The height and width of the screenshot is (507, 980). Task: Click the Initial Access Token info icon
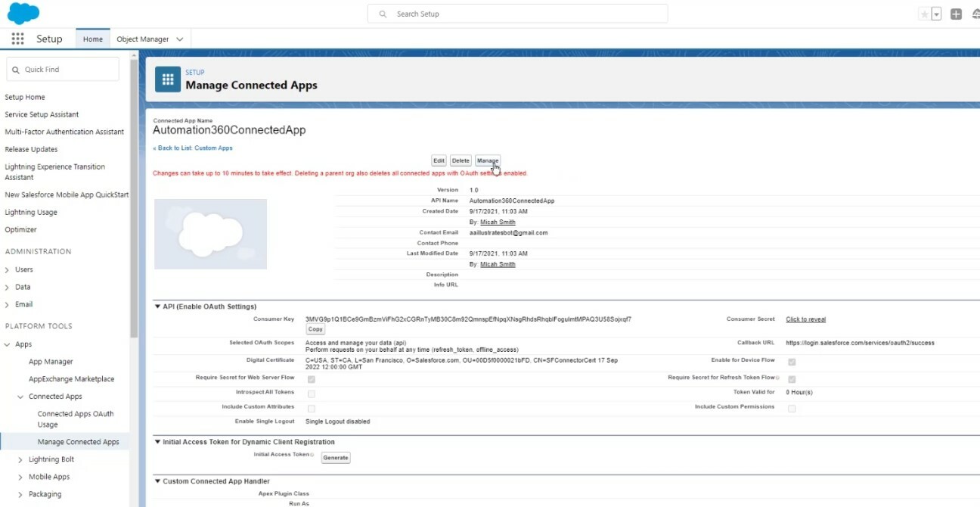point(312,455)
